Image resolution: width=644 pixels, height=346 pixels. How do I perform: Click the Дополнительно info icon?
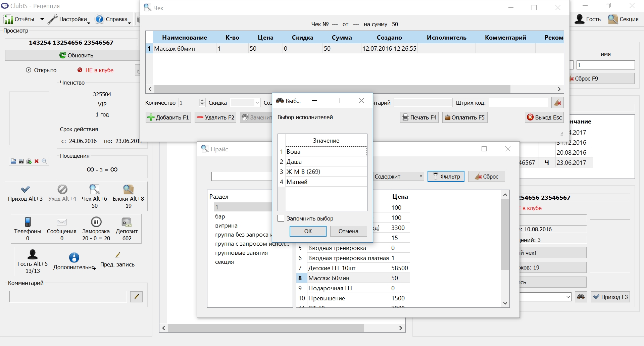click(x=74, y=257)
